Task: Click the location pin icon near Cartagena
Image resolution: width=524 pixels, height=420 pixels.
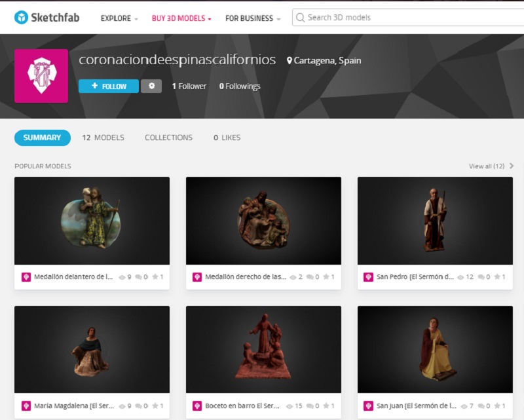Action: (x=290, y=60)
